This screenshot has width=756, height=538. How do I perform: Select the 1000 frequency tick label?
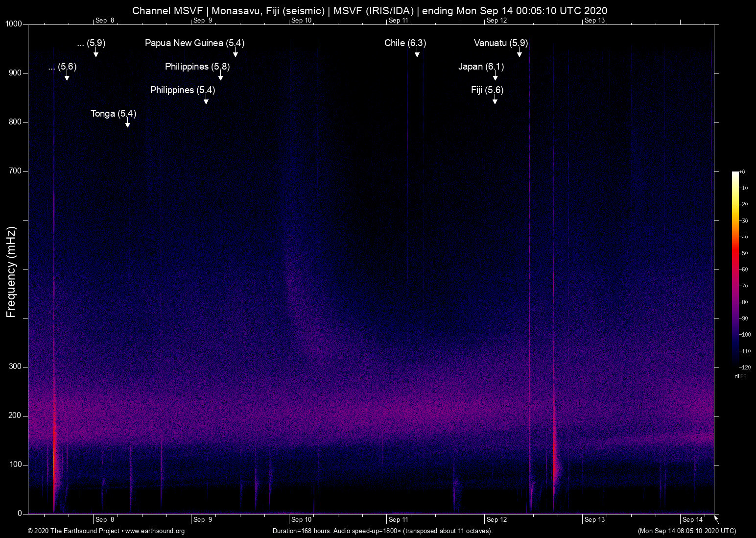pos(14,24)
